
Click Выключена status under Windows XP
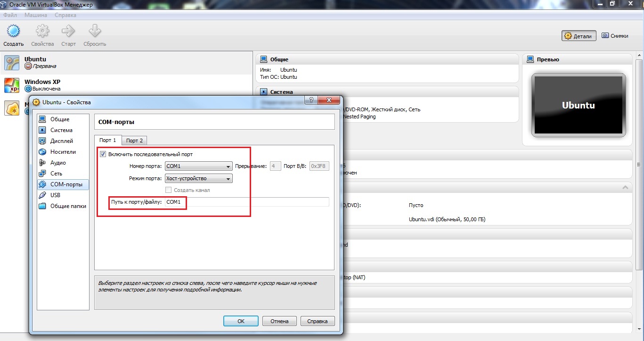coord(46,89)
